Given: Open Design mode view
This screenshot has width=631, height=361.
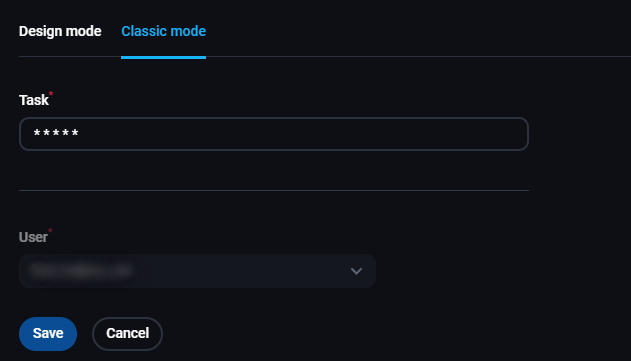Looking at the screenshot, I should click(60, 31).
